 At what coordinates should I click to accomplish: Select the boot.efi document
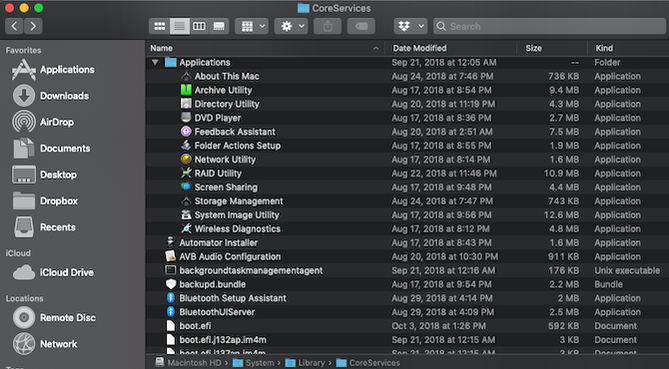click(195, 326)
